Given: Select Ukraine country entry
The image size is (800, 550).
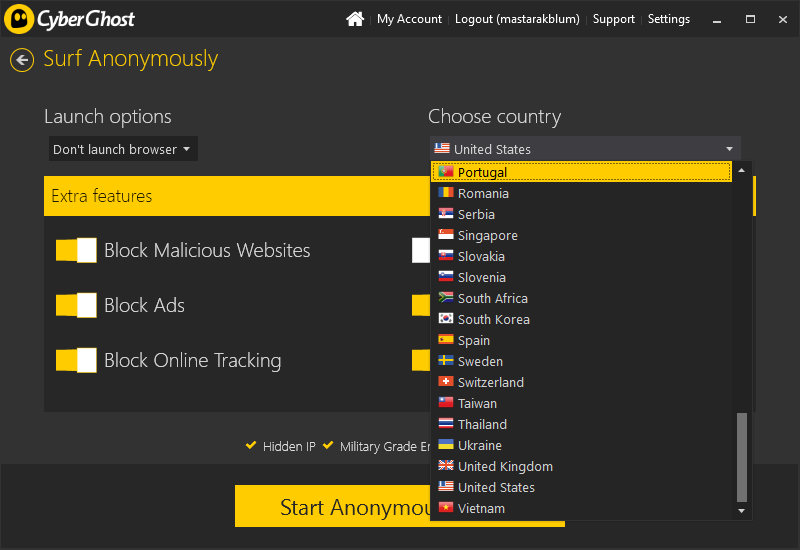Looking at the screenshot, I should [581, 445].
